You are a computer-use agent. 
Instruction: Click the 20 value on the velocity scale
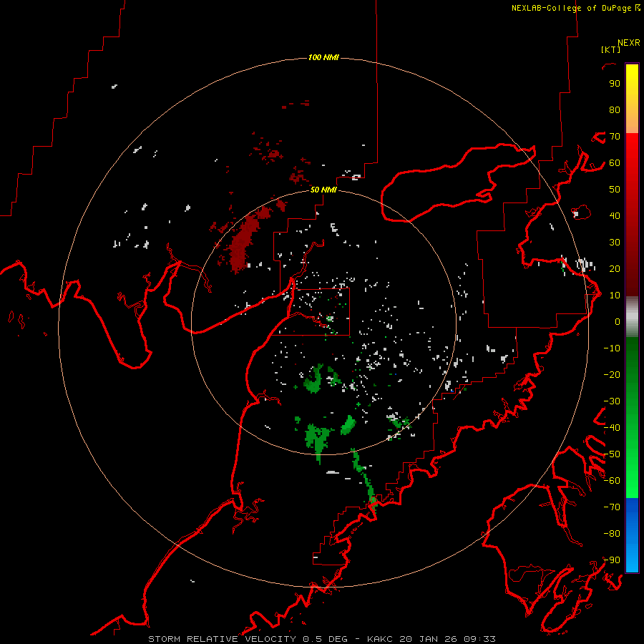[615, 268]
